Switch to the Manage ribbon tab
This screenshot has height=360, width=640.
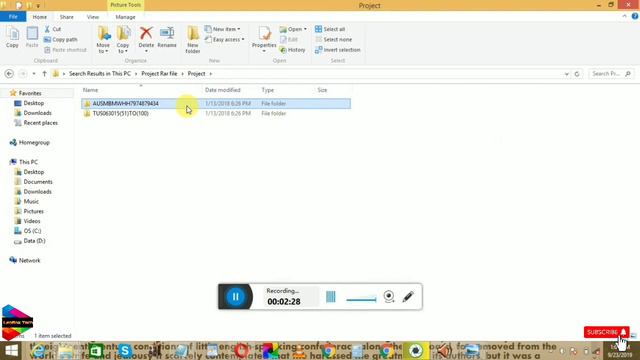click(x=125, y=17)
